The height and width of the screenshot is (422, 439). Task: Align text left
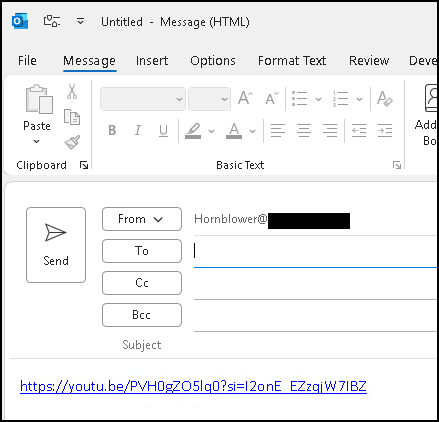tap(278, 130)
